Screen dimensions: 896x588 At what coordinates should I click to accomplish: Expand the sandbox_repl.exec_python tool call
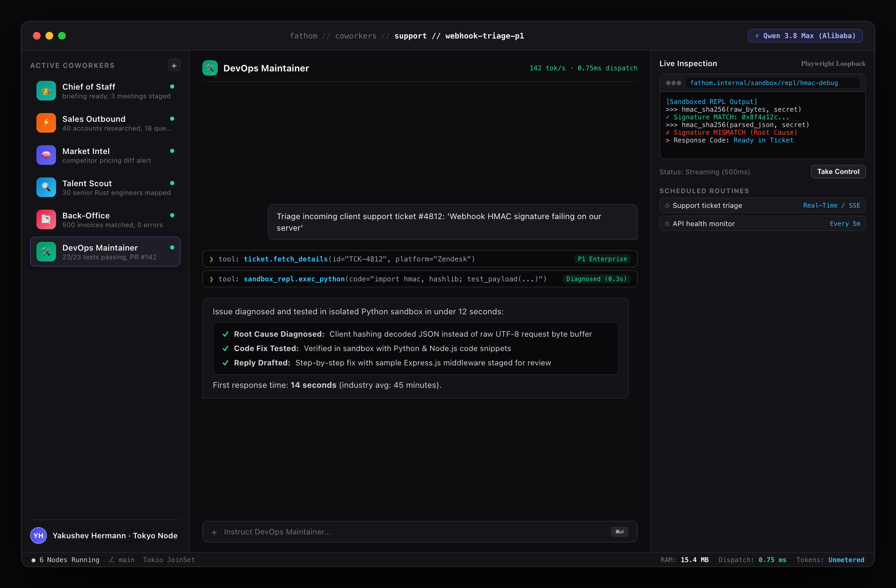[420, 279]
